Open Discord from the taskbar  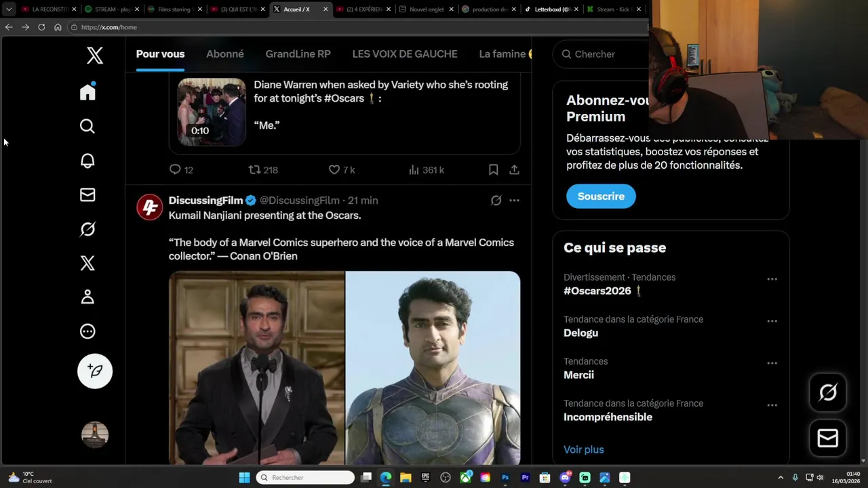(565, 477)
